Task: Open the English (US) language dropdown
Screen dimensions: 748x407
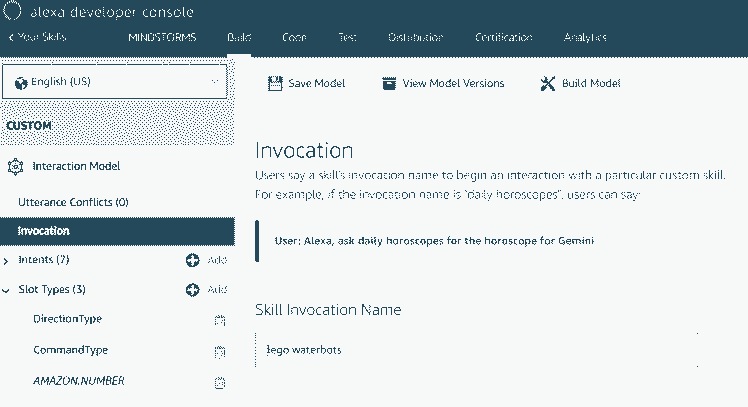Action: [x=115, y=82]
